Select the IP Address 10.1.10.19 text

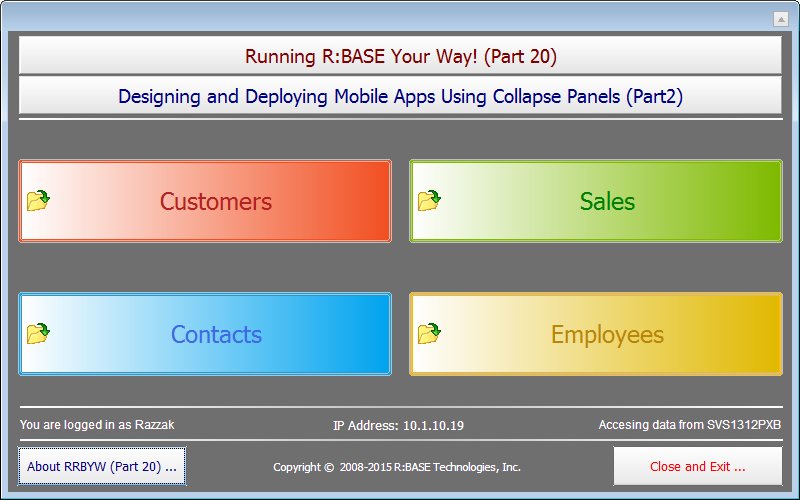[x=398, y=426]
